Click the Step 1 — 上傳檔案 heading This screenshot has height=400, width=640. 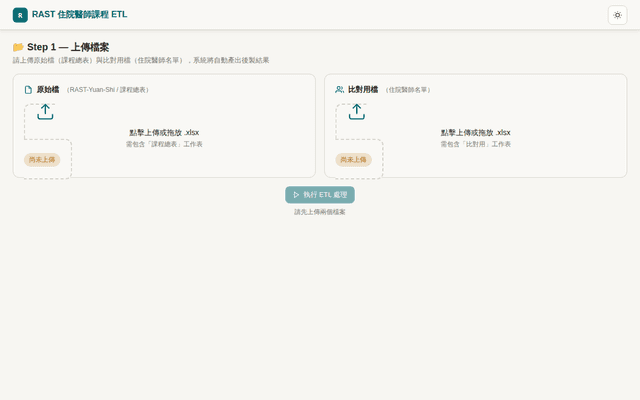[68, 47]
